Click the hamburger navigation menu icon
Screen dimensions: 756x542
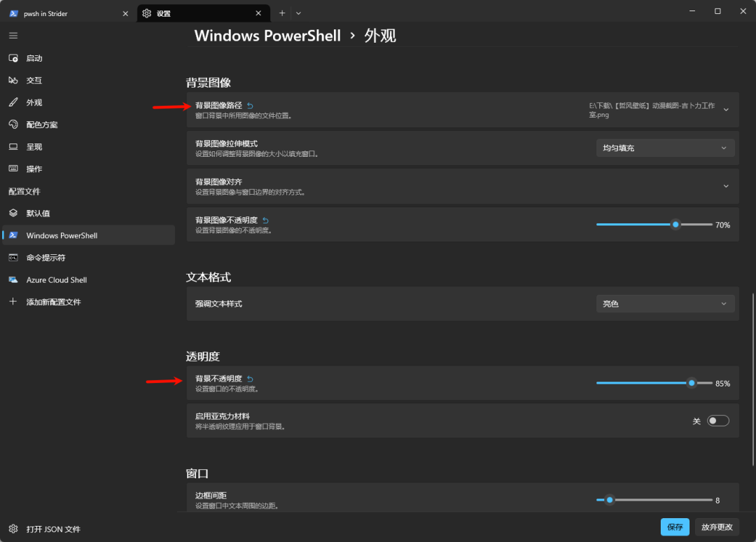point(13,36)
